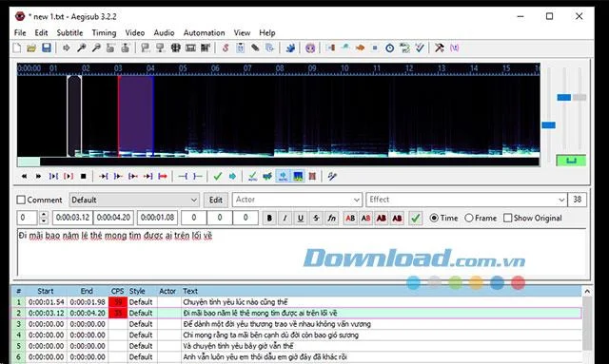Image resolution: width=609 pixels, height=364 pixels.
Task: Open the Subtitle menu
Action: coord(69,33)
